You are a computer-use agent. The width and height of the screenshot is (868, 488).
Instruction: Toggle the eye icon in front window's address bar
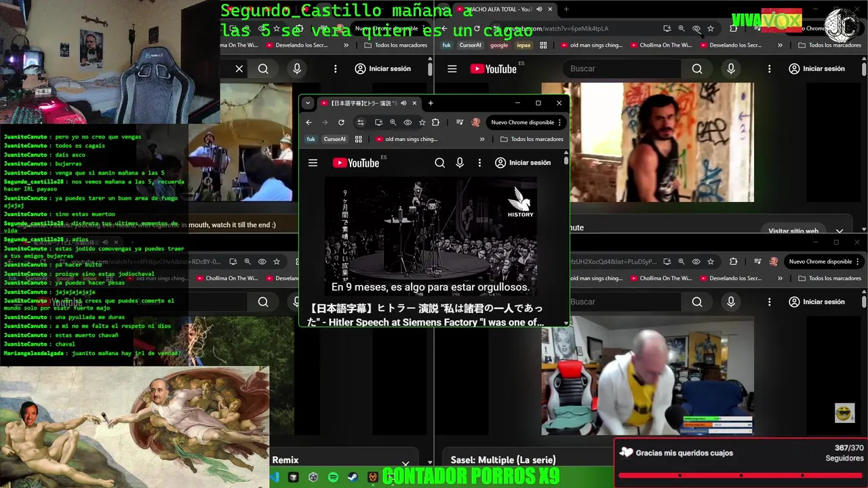tap(408, 123)
